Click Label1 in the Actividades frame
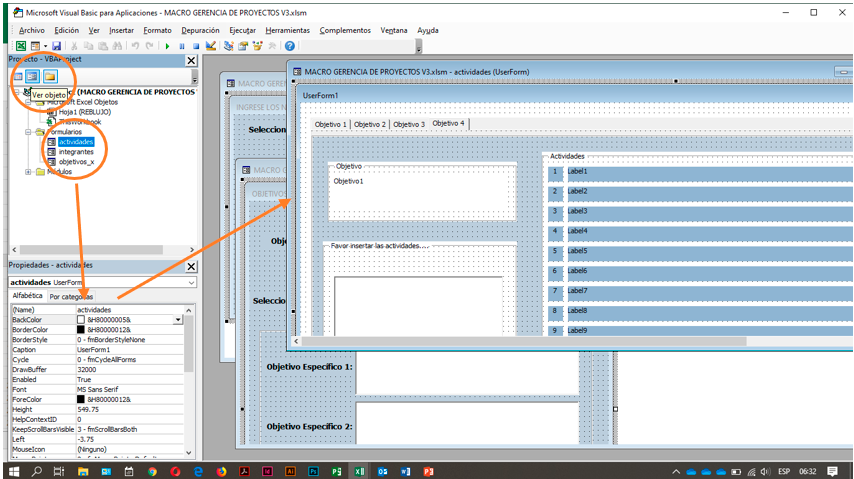Screen dimensions: 854x479 tap(710, 174)
